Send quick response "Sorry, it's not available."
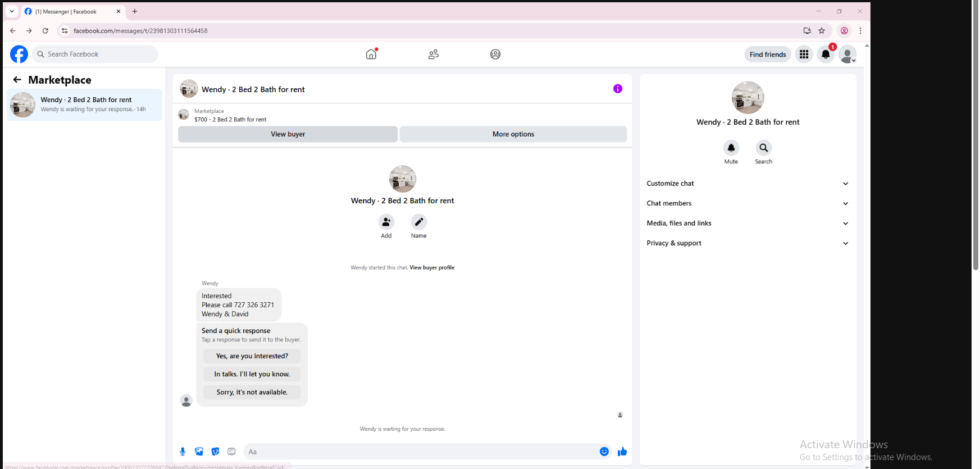The image size is (980, 469). (252, 392)
